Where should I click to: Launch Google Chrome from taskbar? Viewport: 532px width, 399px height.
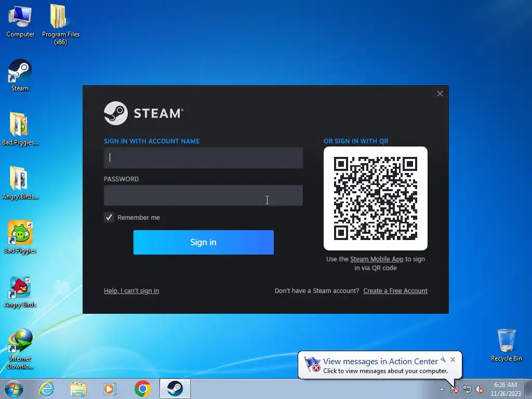pos(142,389)
